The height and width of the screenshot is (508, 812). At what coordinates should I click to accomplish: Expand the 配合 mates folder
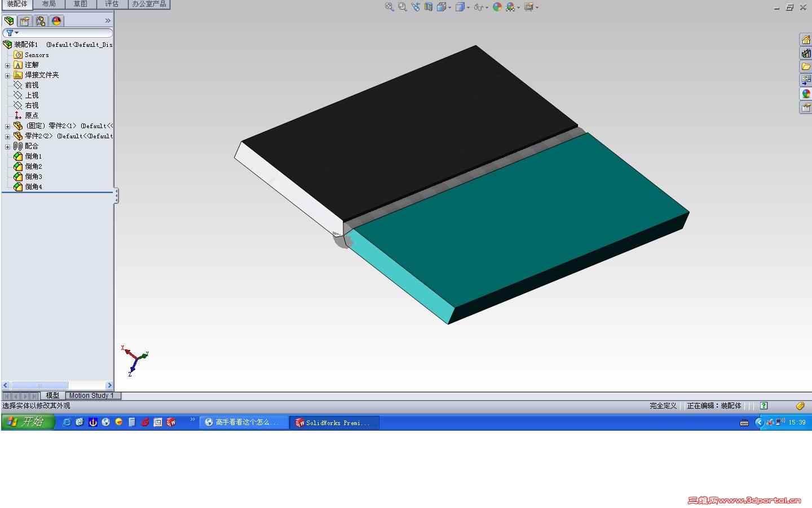(8, 147)
